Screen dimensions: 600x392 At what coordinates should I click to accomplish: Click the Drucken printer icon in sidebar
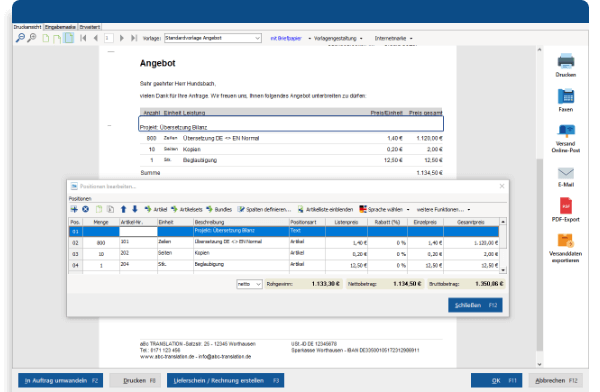pos(566,61)
